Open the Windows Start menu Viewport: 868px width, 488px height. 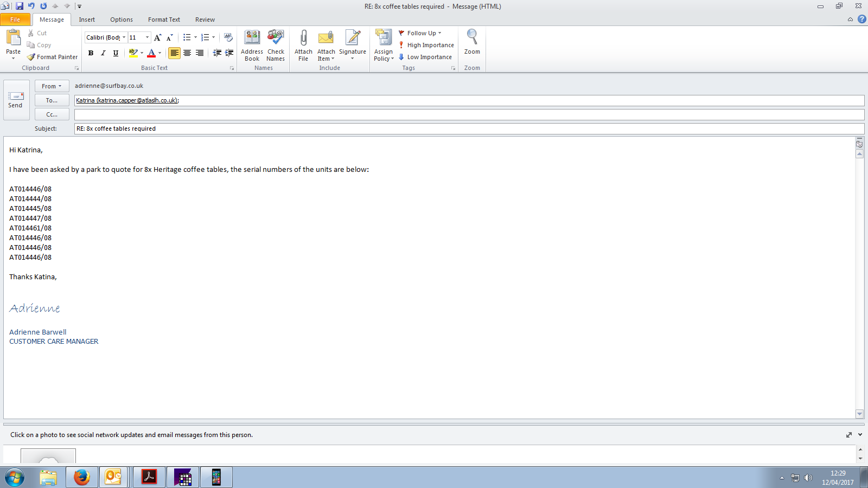(15, 477)
